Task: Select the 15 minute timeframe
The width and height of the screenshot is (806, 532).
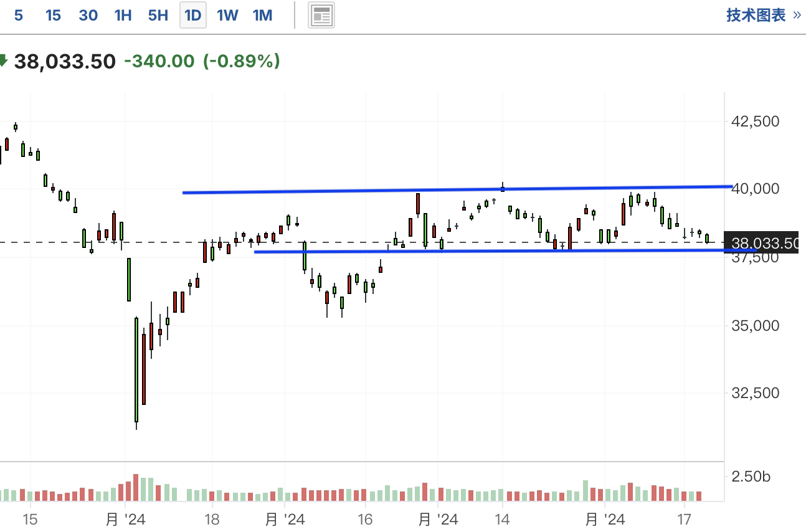Action: tap(53, 16)
